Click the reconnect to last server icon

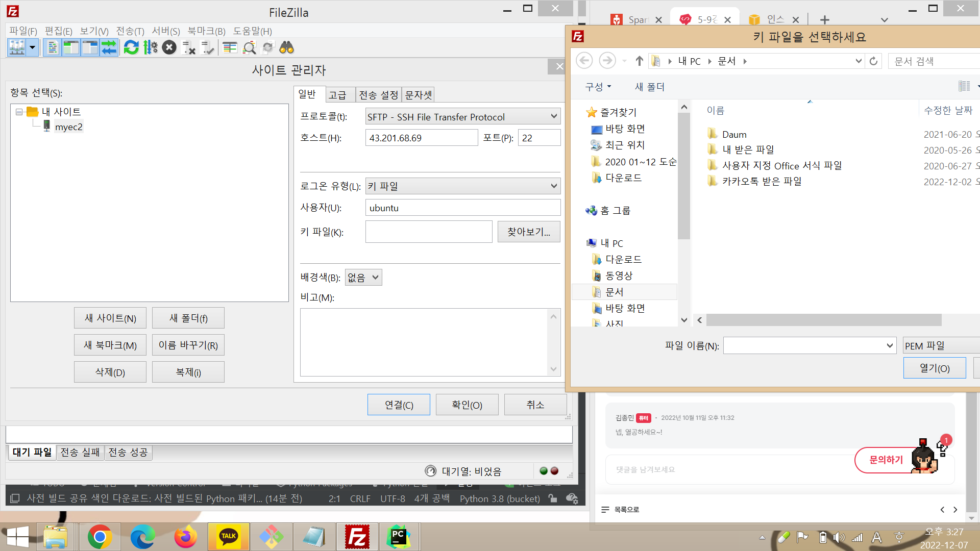click(x=207, y=48)
